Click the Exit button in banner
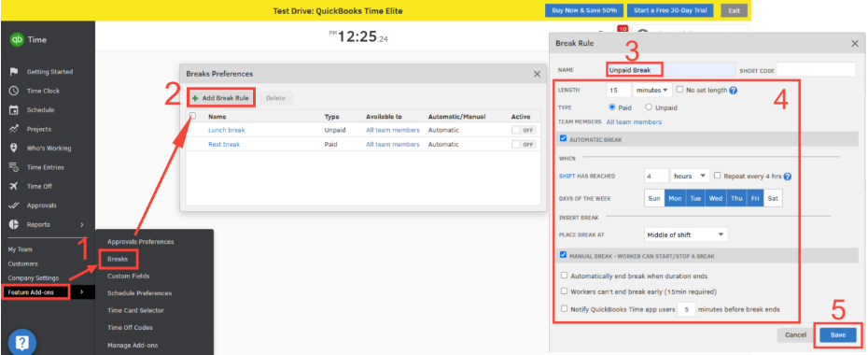868x355 pixels. point(734,10)
